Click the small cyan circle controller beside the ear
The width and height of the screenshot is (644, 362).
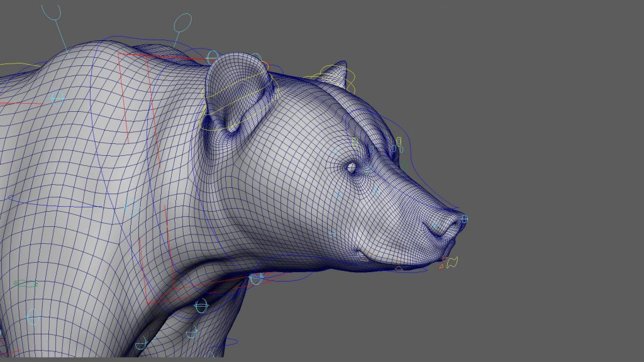click(x=212, y=55)
